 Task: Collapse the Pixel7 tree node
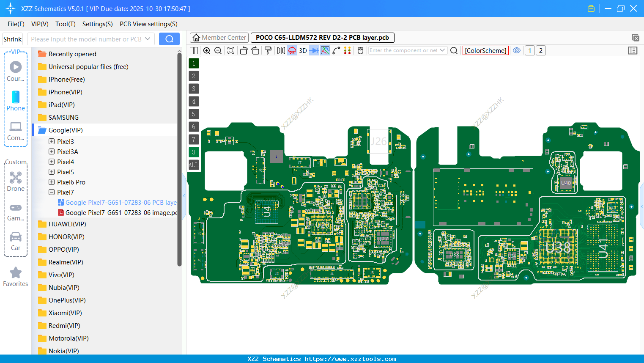[x=52, y=192]
